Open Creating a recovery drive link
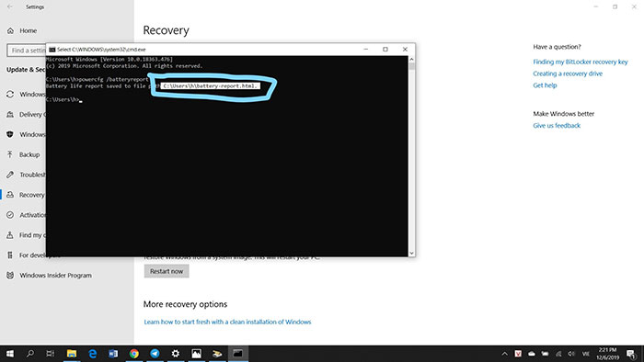This screenshot has width=644, height=362. tap(568, 74)
